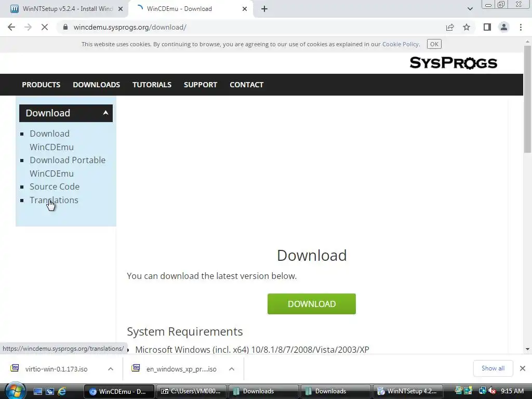Open the TUTORIALS menu
Screen dimensions: 532x399
coord(152,85)
